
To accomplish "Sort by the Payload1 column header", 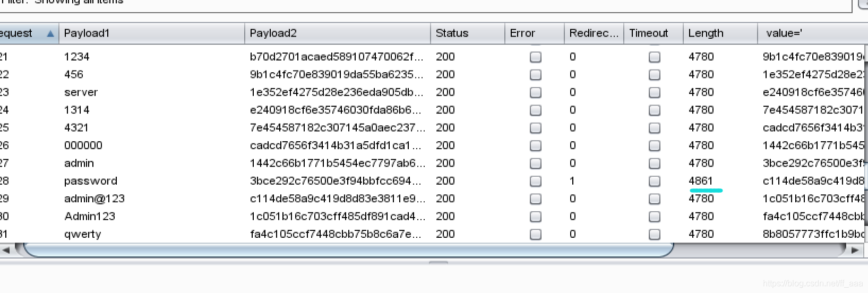I will (x=151, y=33).
